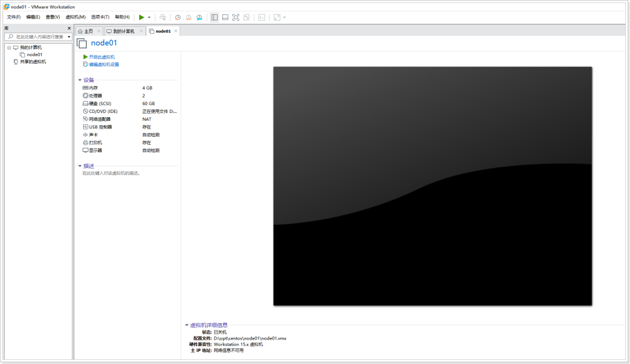Click the 显示器 display icon
Image resolution: width=630 pixels, height=364 pixels.
[85, 150]
